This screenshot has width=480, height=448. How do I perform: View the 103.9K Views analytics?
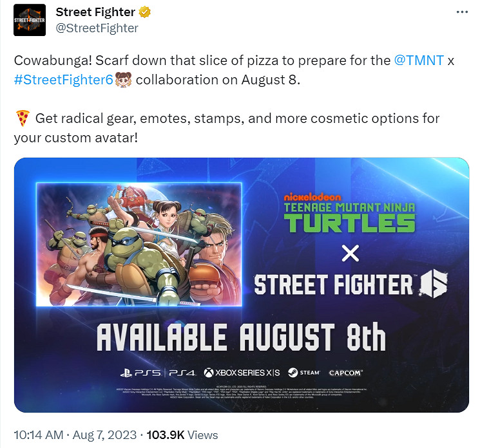click(x=182, y=435)
